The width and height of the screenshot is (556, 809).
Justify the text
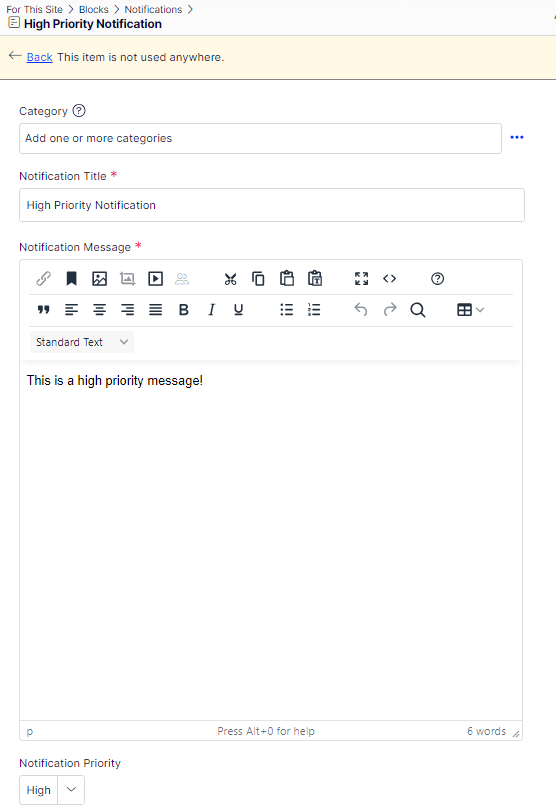pyautogui.click(x=155, y=310)
